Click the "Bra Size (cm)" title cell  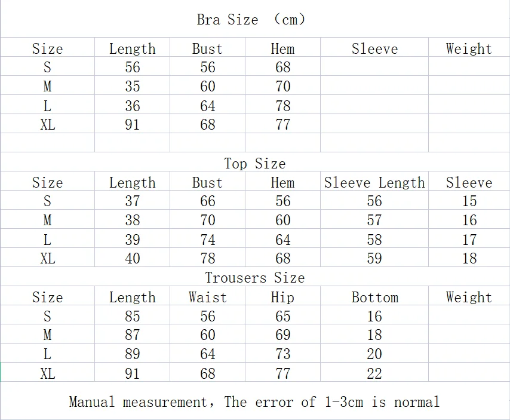click(251, 20)
